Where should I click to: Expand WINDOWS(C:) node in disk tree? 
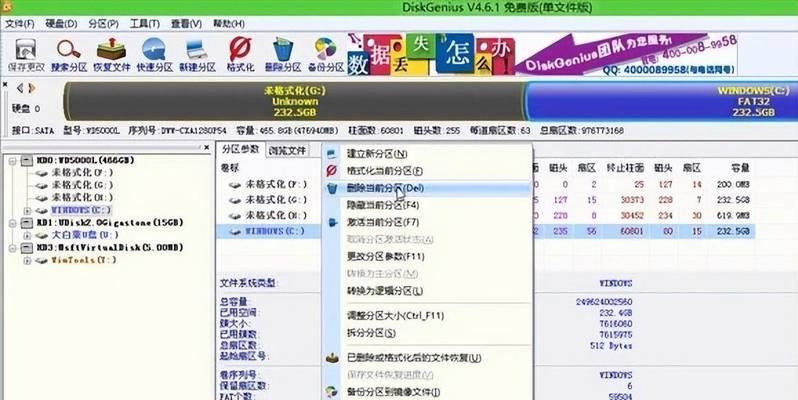(x=27, y=210)
